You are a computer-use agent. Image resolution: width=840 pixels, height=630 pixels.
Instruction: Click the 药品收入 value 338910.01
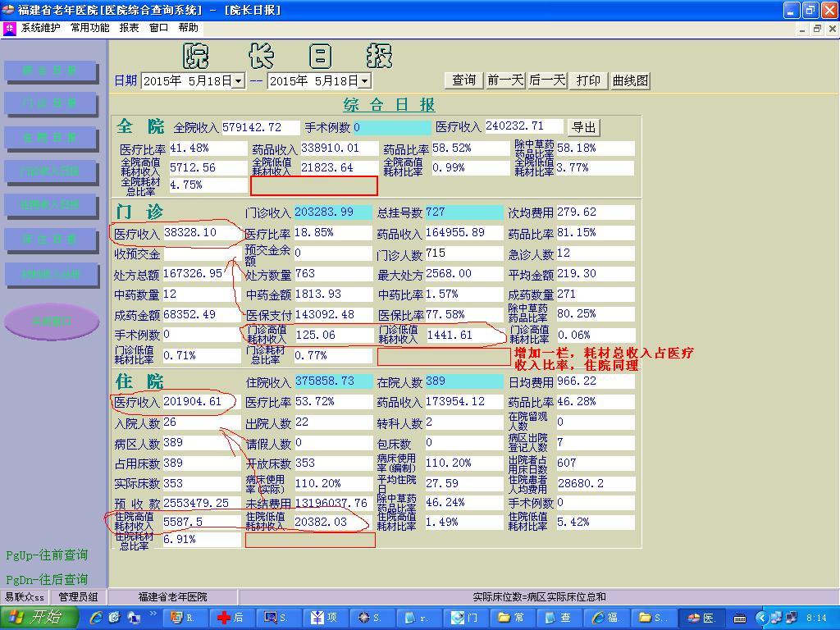coord(340,148)
